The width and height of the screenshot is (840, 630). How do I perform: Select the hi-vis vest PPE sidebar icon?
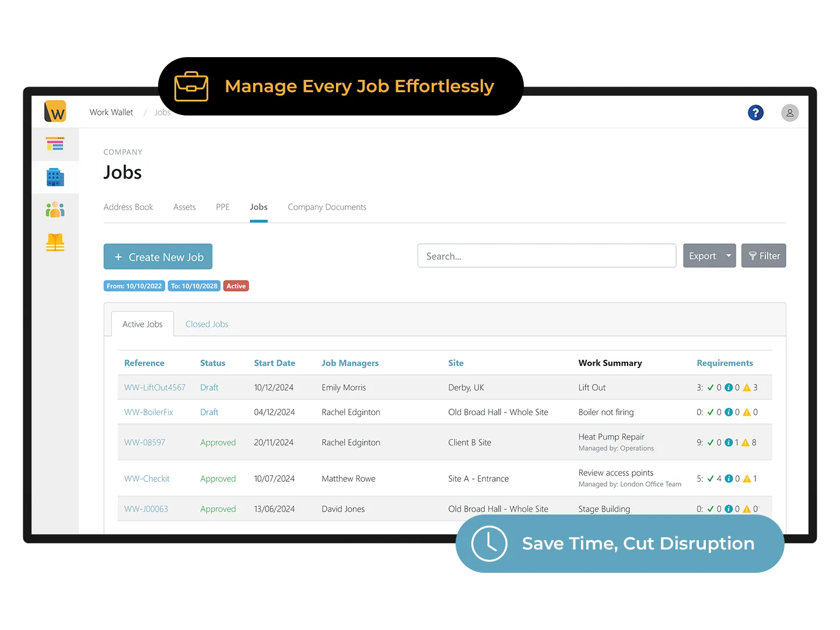coord(55,242)
